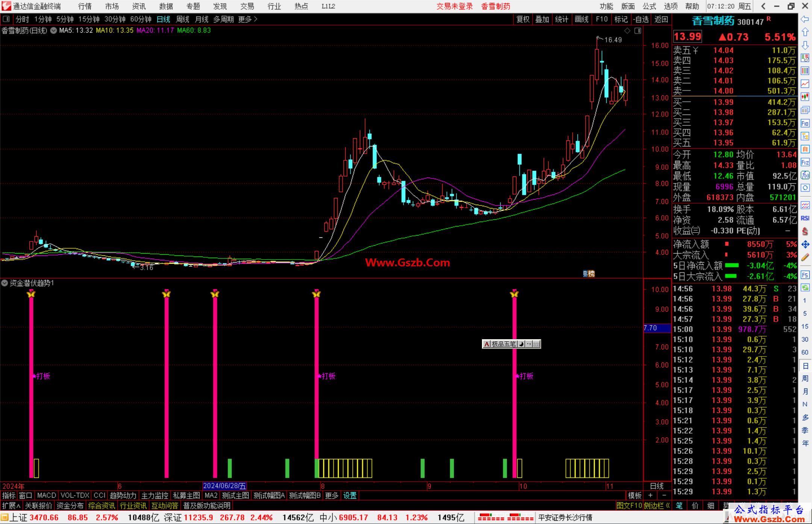Click the 7.70 value marker on axis
812x524 pixels.
657,328
